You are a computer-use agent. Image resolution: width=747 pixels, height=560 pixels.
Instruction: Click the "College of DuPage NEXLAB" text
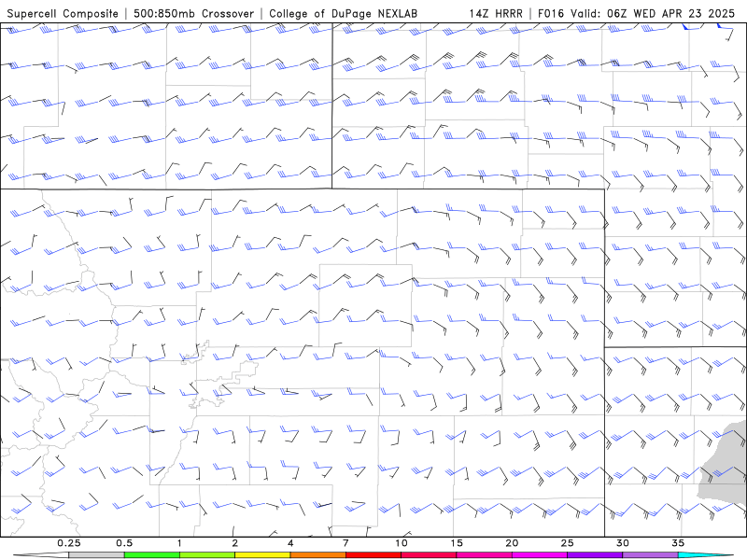click(x=343, y=13)
